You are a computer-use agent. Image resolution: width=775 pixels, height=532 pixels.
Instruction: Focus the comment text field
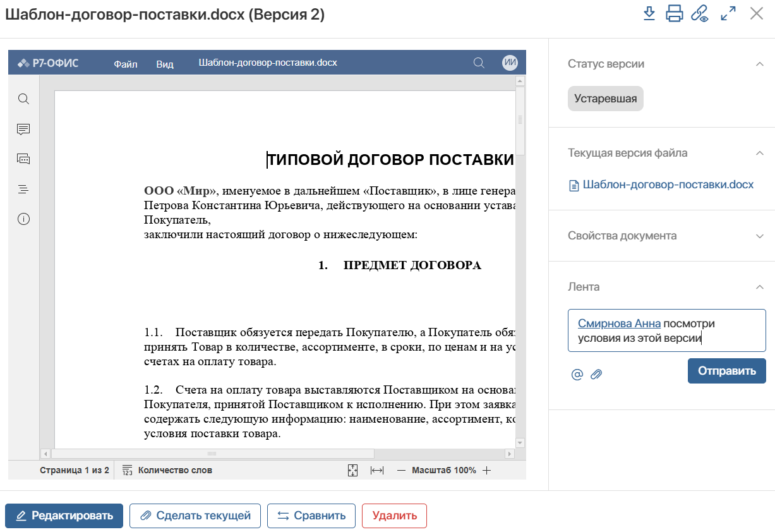click(x=667, y=330)
